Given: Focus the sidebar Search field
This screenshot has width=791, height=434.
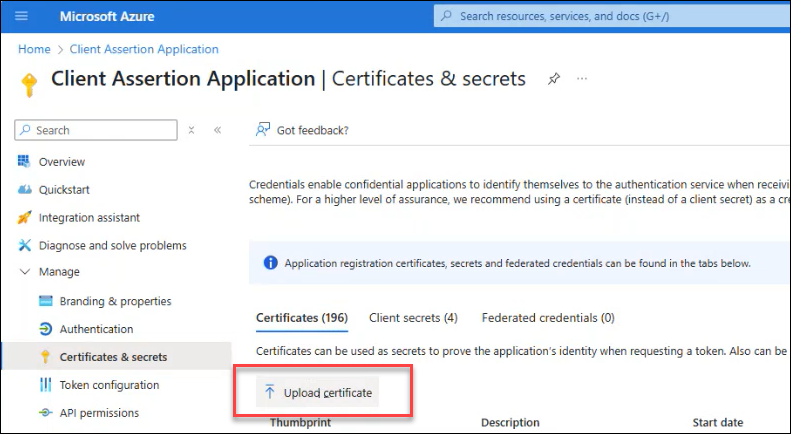Looking at the screenshot, I should tap(96, 130).
